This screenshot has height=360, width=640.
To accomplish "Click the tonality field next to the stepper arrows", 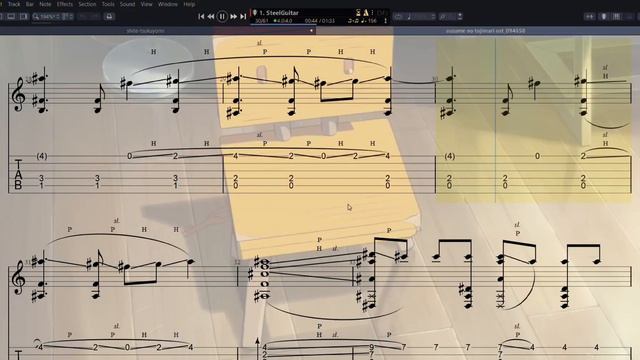I will click(x=447, y=16).
